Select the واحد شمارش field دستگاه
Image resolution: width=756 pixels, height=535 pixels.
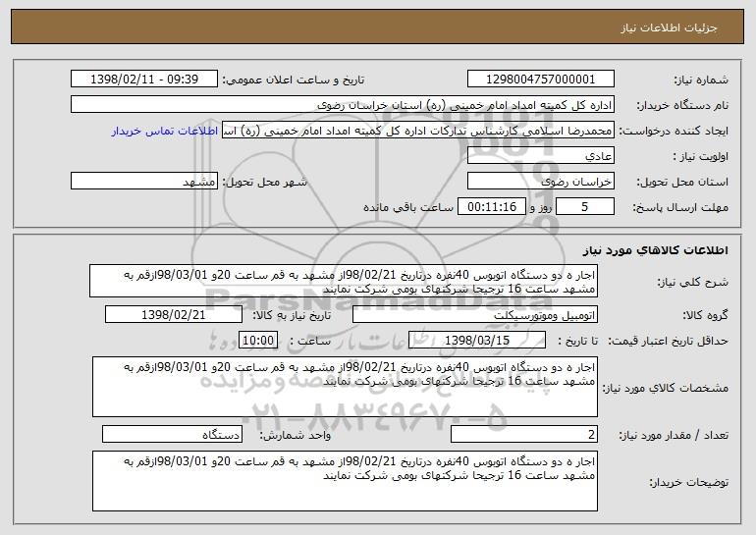pyautogui.click(x=172, y=435)
